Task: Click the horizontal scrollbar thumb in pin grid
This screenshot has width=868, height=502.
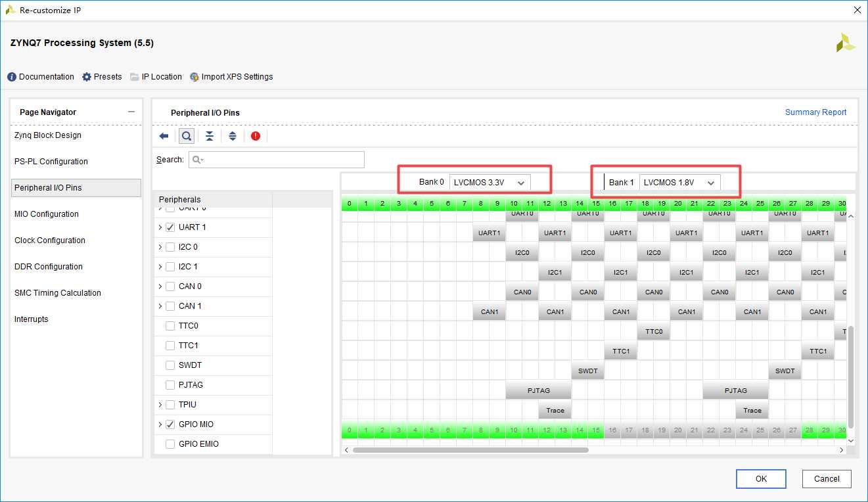Action: (470, 450)
